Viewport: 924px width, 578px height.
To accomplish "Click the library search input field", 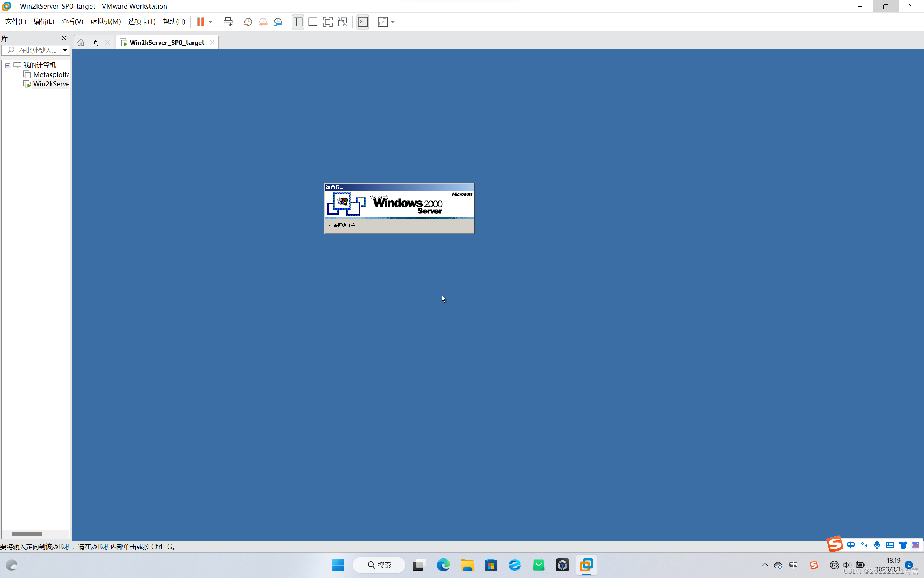I will pyautogui.click(x=32, y=50).
